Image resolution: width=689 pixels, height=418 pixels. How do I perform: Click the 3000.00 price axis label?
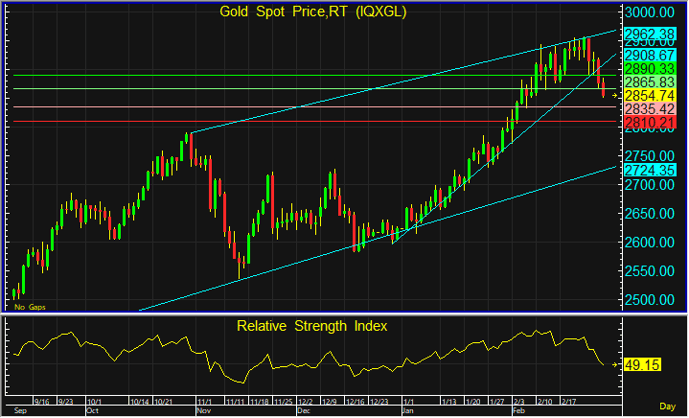click(x=652, y=13)
